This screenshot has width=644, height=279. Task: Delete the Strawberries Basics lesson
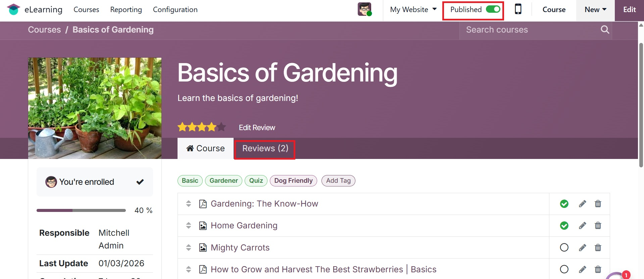598,270
